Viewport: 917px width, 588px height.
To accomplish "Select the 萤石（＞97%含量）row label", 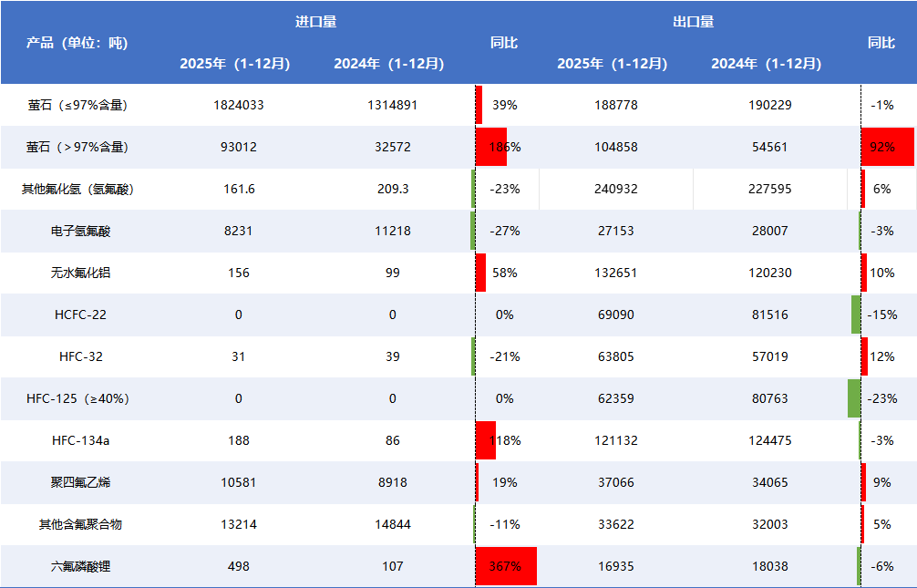I will (x=77, y=147).
